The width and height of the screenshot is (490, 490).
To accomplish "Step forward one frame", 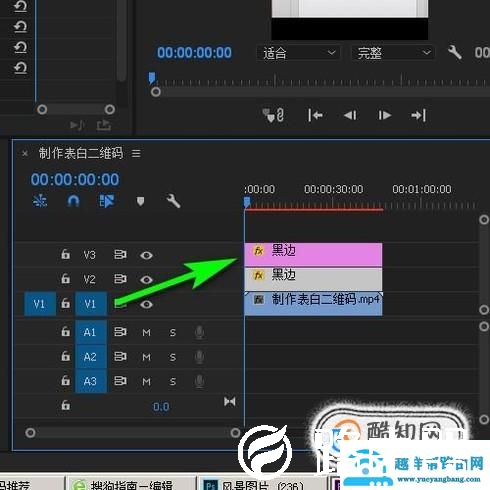I will (x=384, y=116).
